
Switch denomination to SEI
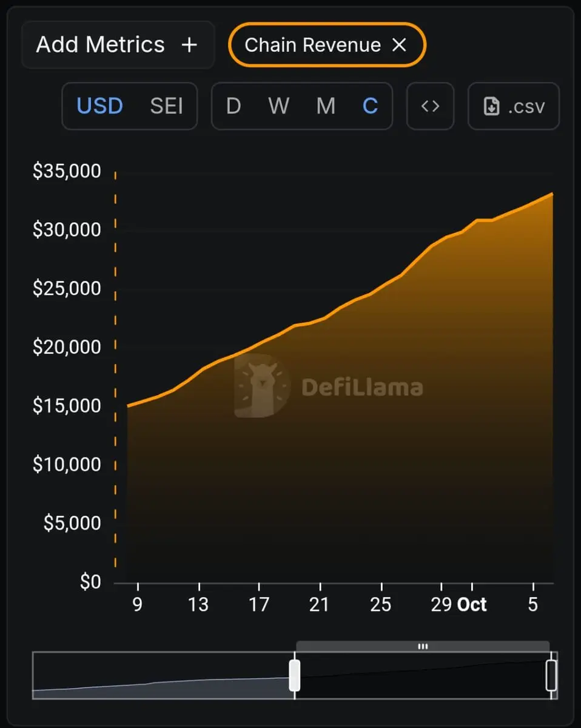tap(166, 106)
